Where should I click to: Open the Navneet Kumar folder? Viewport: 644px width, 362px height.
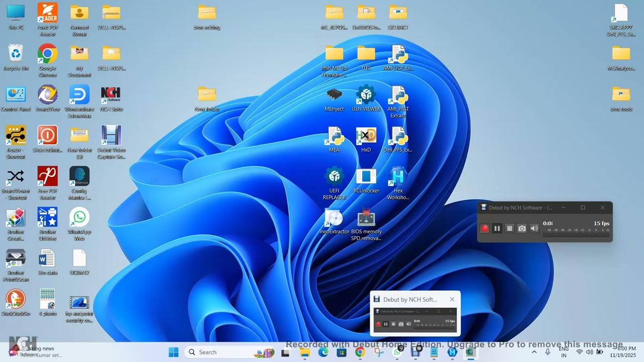[79, 20]
